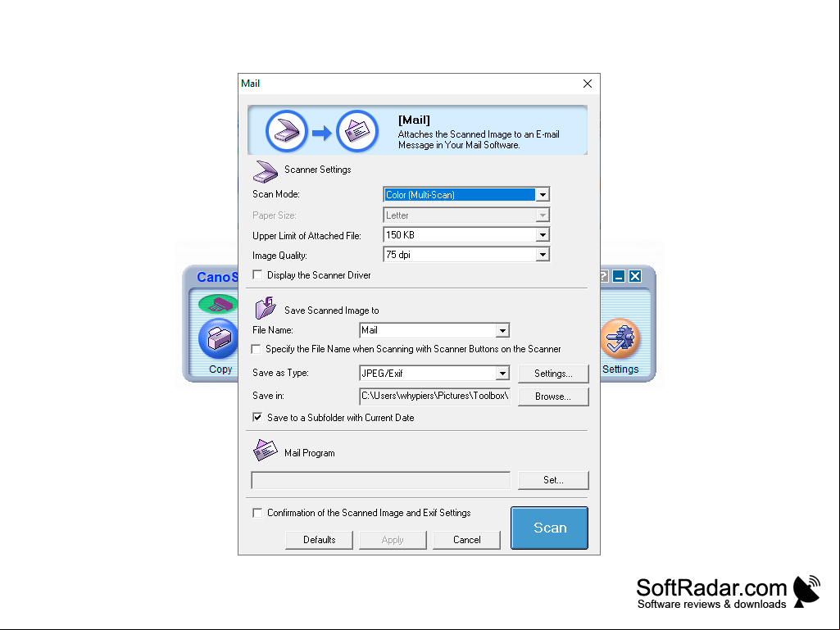The width and height of the screenshot is (840, 630).
Task: Click the [Mail] heading text
Action: pyautogui.click(x=414, y=120)
